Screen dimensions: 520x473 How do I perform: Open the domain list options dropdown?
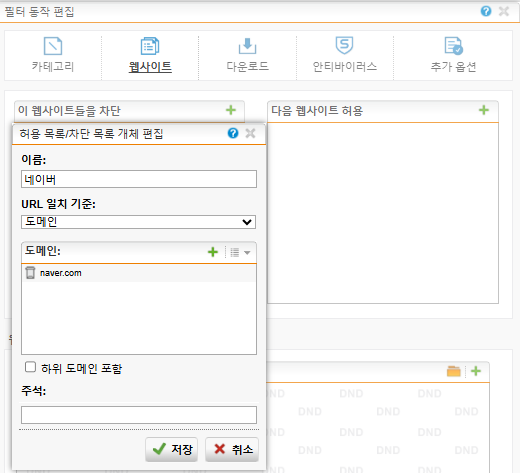coord(240,252)
